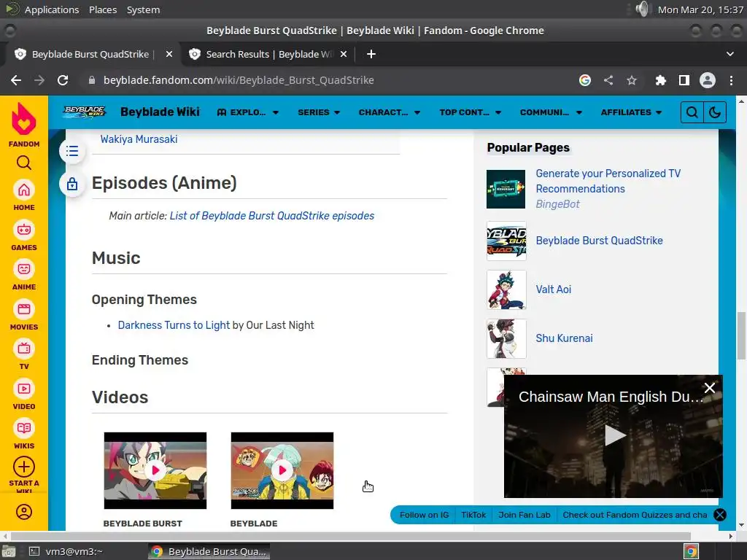View site security lock info

coord(92,80)
